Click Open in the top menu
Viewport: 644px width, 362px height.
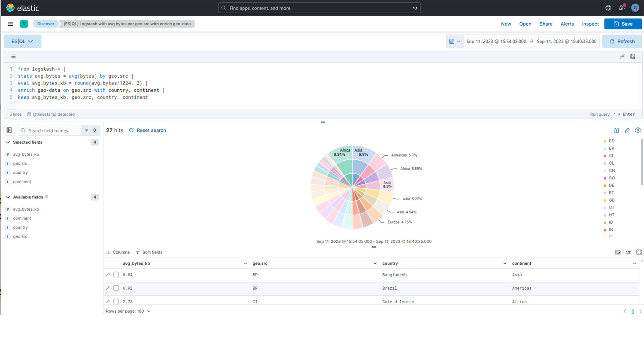pos(525,24)
